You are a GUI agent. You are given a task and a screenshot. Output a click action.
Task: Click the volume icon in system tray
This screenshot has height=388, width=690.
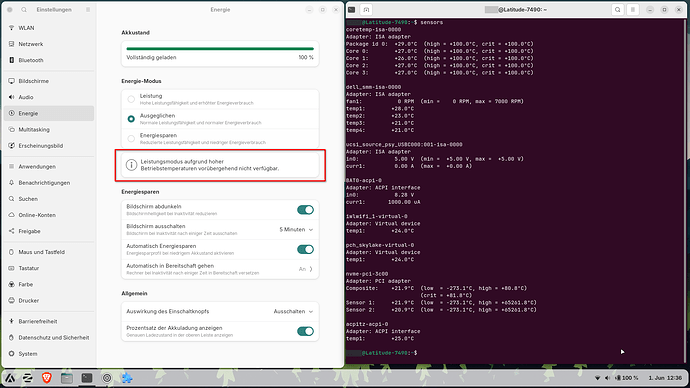click(607, 378)
